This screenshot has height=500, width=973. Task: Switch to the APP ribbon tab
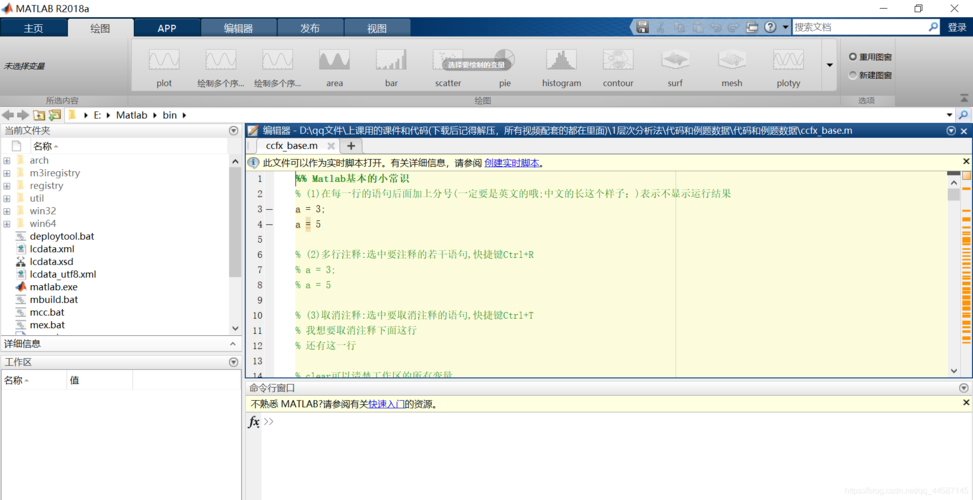click(x=166, y=28)
